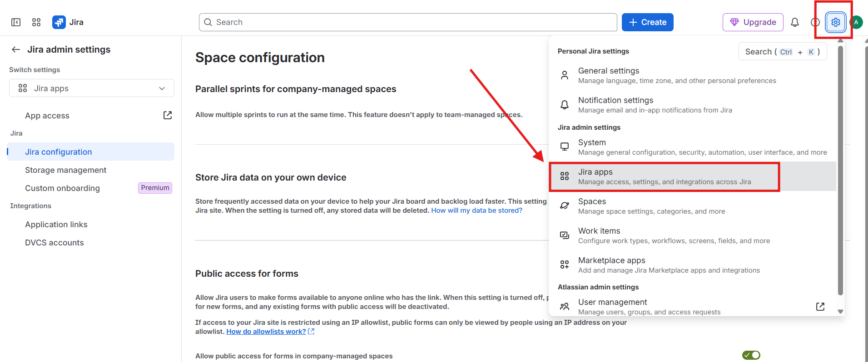The width and height of the screenshot is (868, 362).
Task: Click the 'Atlassian admin settings' menu header
Action: [x=598, y=287]
